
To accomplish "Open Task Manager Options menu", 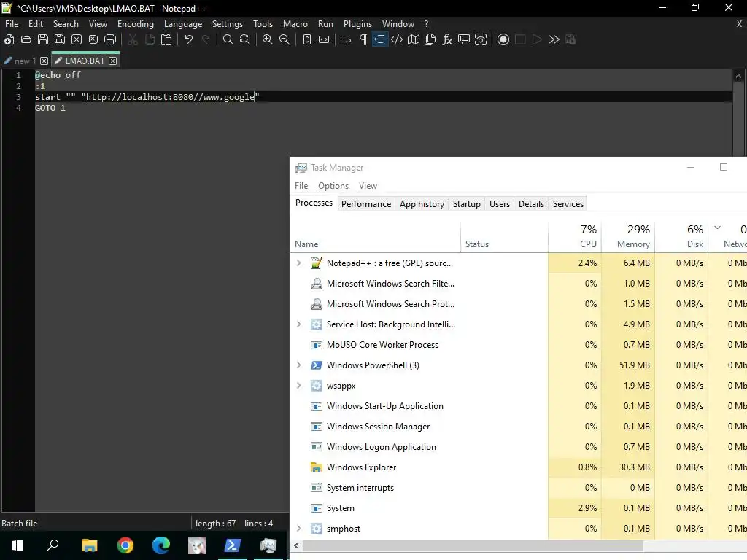I will pos(333,186).
